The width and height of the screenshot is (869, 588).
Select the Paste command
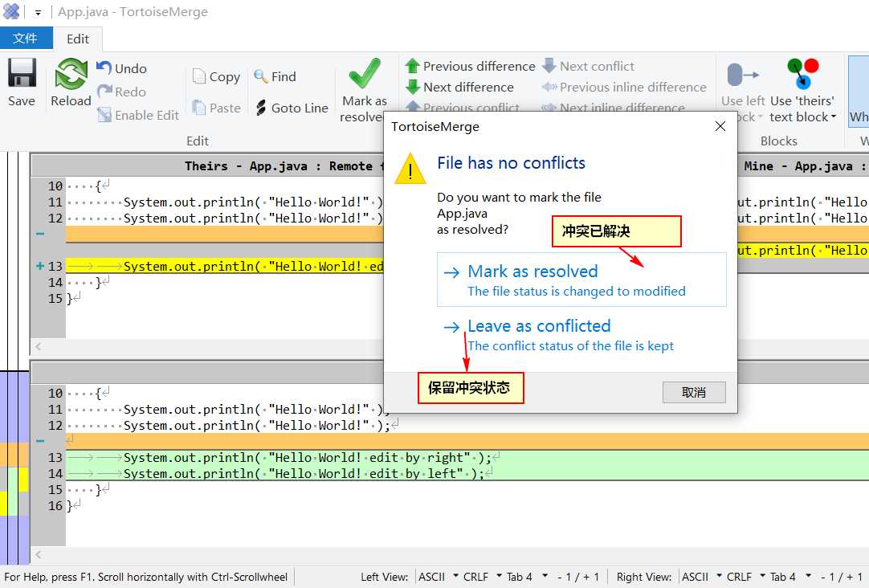[x=216, y=108]
